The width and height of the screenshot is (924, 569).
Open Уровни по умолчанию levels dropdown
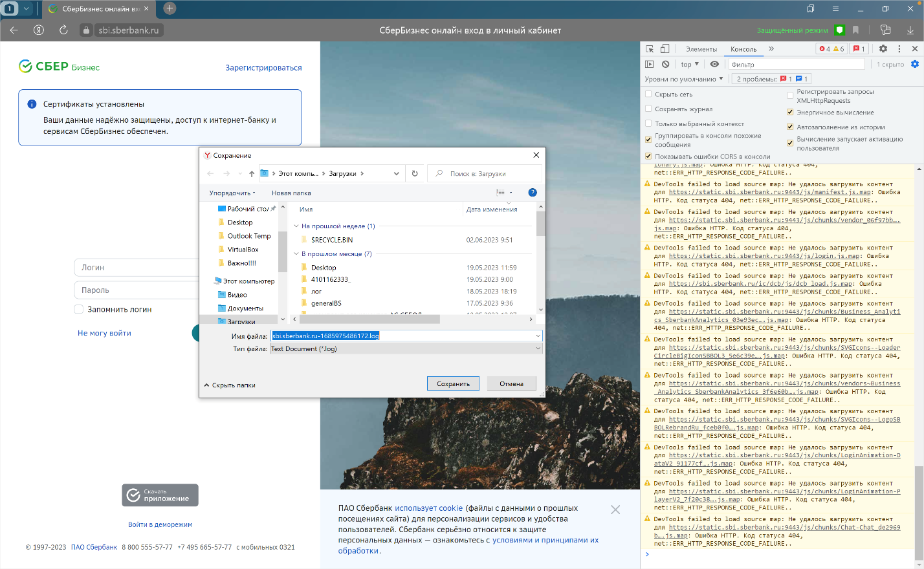pyautogui.click(x=683, y=79)
